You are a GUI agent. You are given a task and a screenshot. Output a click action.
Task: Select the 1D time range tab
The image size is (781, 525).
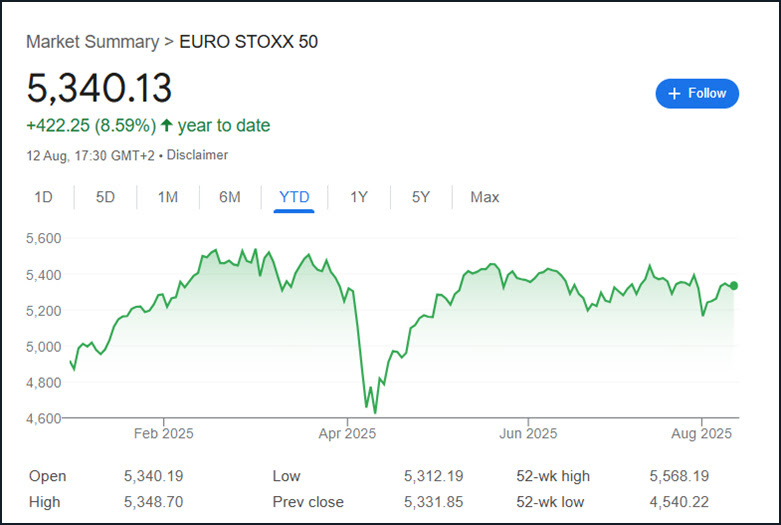43,197
